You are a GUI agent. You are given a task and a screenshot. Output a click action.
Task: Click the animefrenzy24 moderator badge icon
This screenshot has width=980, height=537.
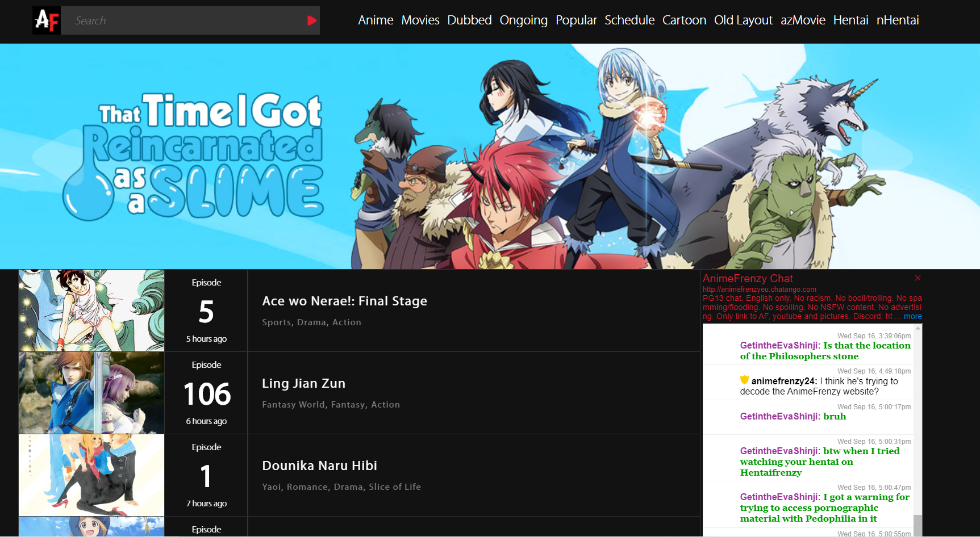(x=744, y=380)
